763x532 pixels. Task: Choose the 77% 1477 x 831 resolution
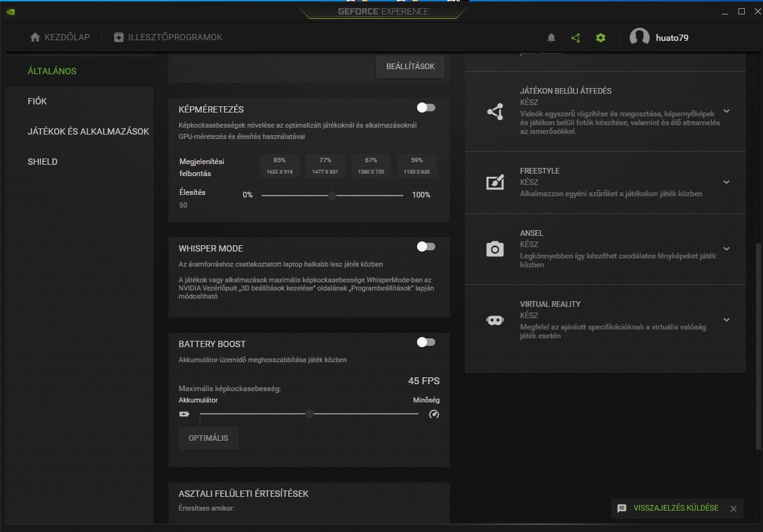pos(325,165)
